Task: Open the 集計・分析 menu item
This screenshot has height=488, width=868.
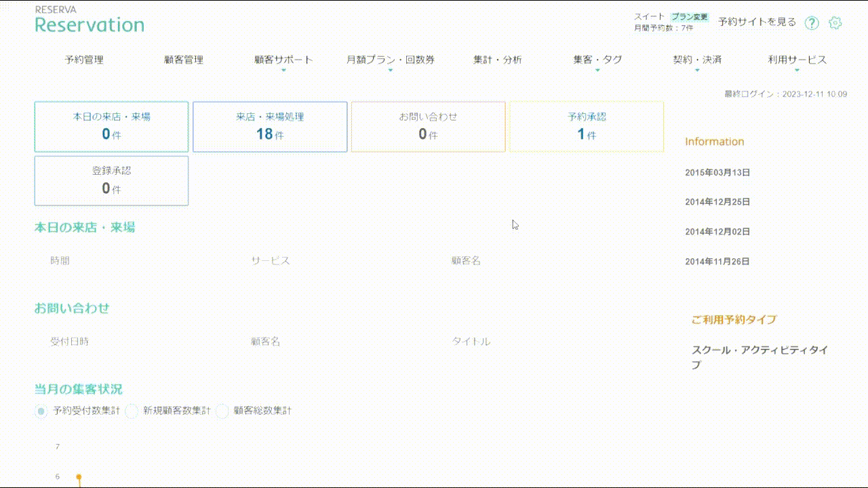Action: point(497,60)
